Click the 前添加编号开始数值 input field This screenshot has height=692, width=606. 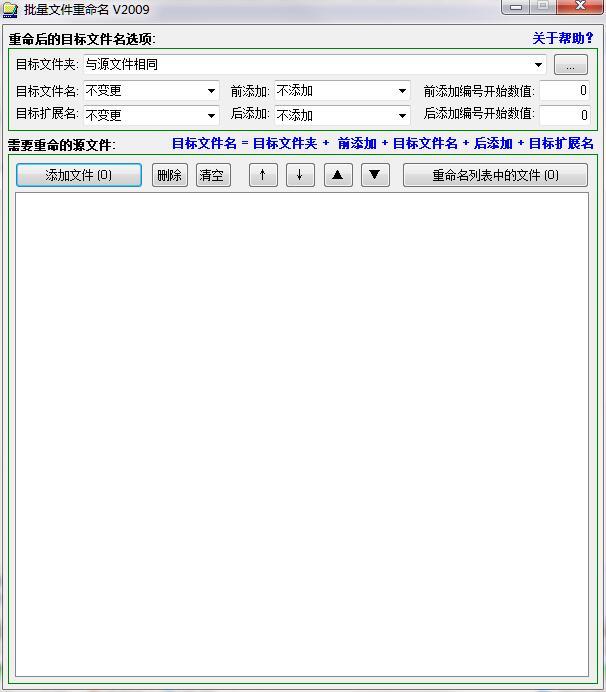565,91
